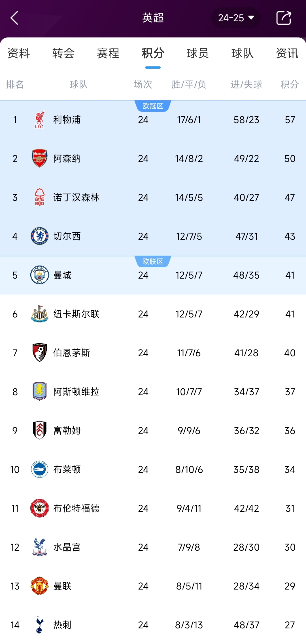The height and width of the screenshot is (644, 306).
Task: Tap the Tottenham cockerel logo
Action: [x=39, y=625]
